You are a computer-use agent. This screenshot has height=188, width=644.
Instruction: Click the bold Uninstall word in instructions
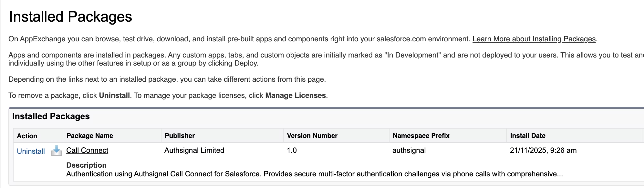(x=114, y=95)
